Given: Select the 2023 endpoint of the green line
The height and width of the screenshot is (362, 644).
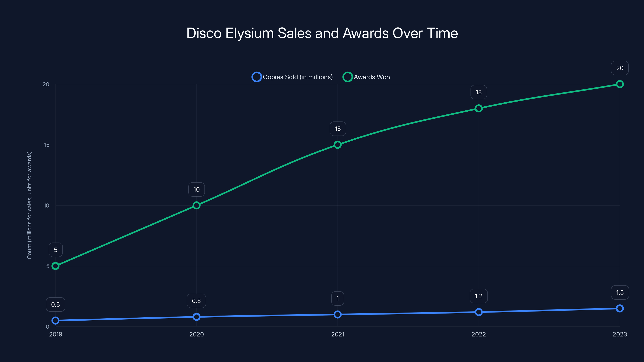Looking at the screenshot, I should tap(620, 84).
